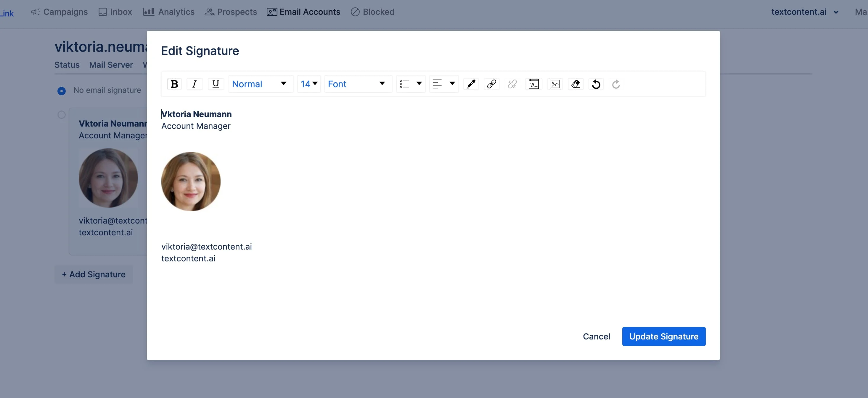The height and width of the screenshot is (398, 868).
Task: Open the Blocked menu item
Action: tap(372, 12)
